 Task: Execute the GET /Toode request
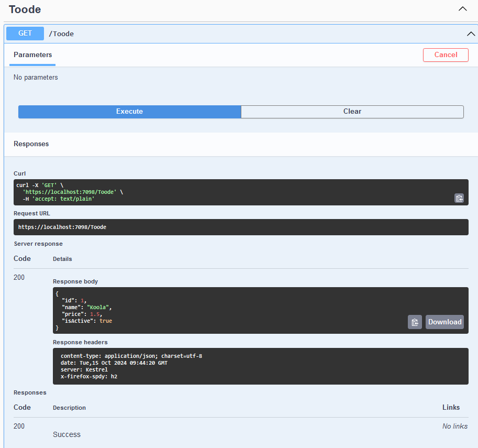click(129, 112)
